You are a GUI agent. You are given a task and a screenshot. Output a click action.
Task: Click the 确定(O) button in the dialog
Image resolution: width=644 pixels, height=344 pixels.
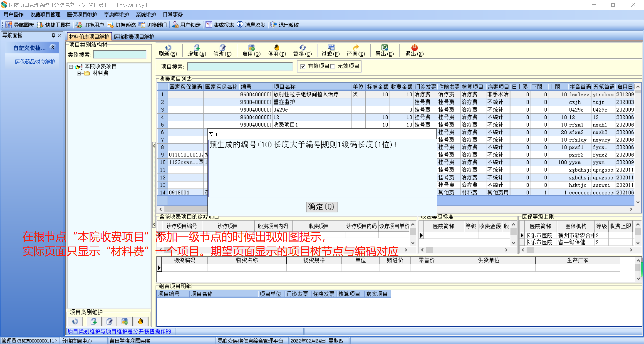tap(321, 207)
